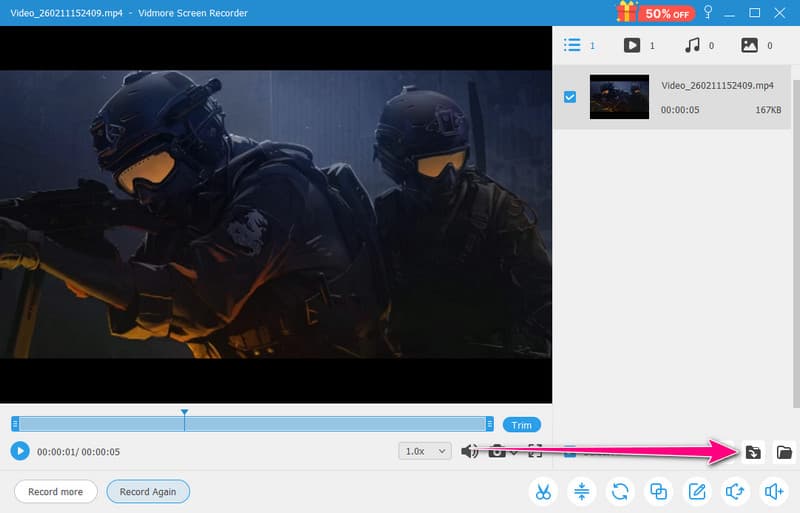Open the video compressor tool icon
Image resolution: width=800 pixels, height=513 pixels.
[581, 491]
